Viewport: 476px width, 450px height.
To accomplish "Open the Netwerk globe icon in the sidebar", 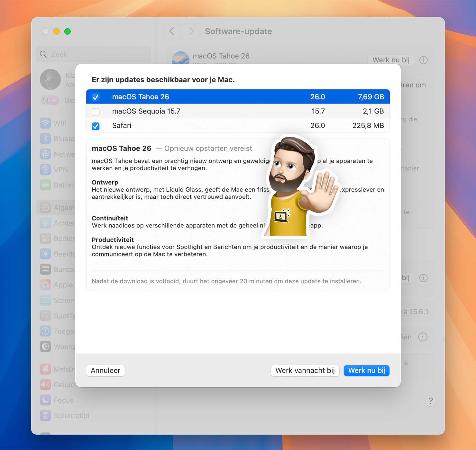I will point(45,154).
